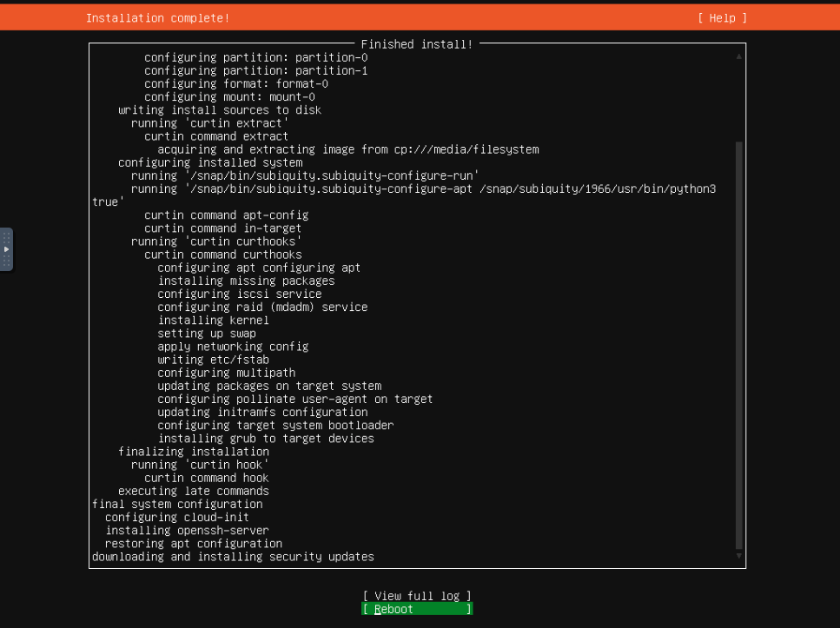Click 'installing grub to target devices' line

266,439
